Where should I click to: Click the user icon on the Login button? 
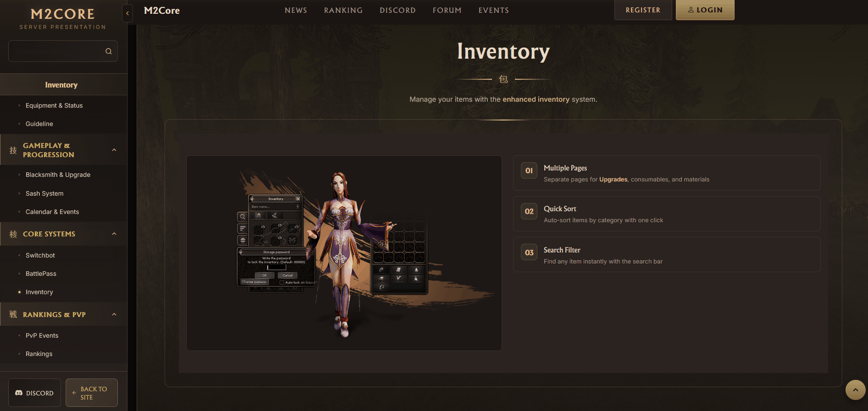click(691, 10)
